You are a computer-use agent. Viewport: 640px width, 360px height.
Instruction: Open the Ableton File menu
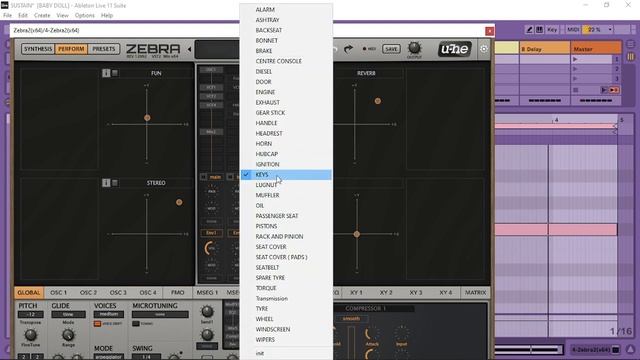[x=7, y=16]
